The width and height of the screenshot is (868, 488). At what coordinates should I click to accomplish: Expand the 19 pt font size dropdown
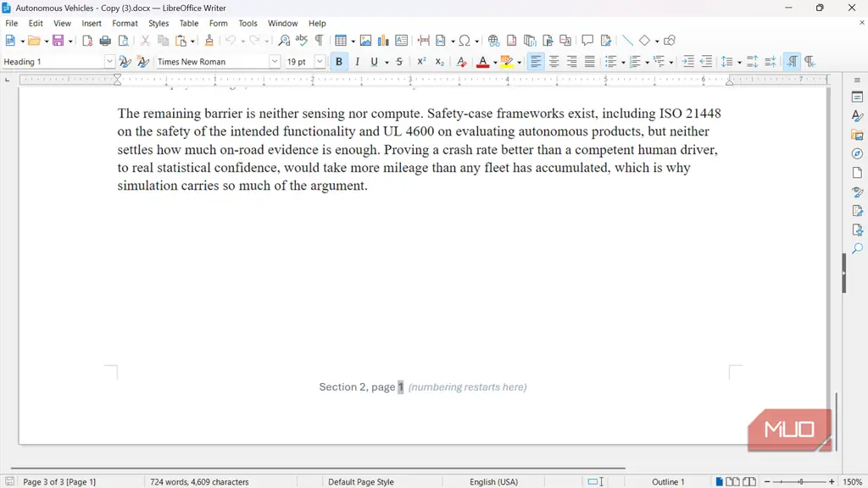pyautogui.click(x=320, y=61)
